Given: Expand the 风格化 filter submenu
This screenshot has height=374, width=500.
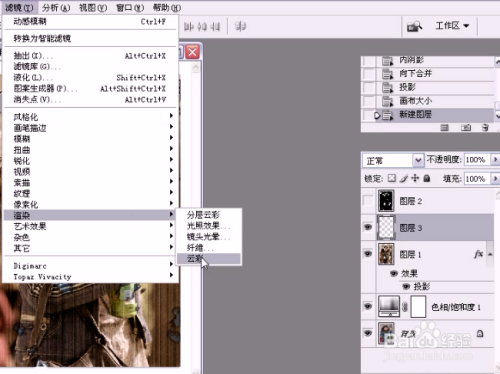Looking at the screenshot, I should (x=90, y=117).
